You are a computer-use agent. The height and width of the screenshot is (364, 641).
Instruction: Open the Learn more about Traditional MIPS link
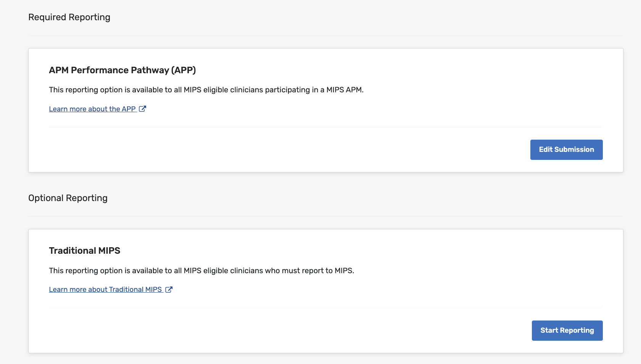(105, 290)
